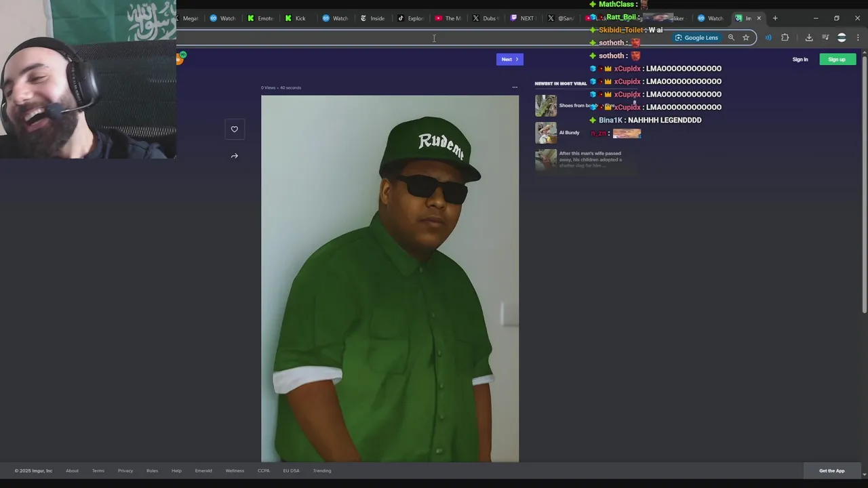Switch to the Inside NYT tab
The width and height of the screenshot is (868, 488).
click(373, 18)
